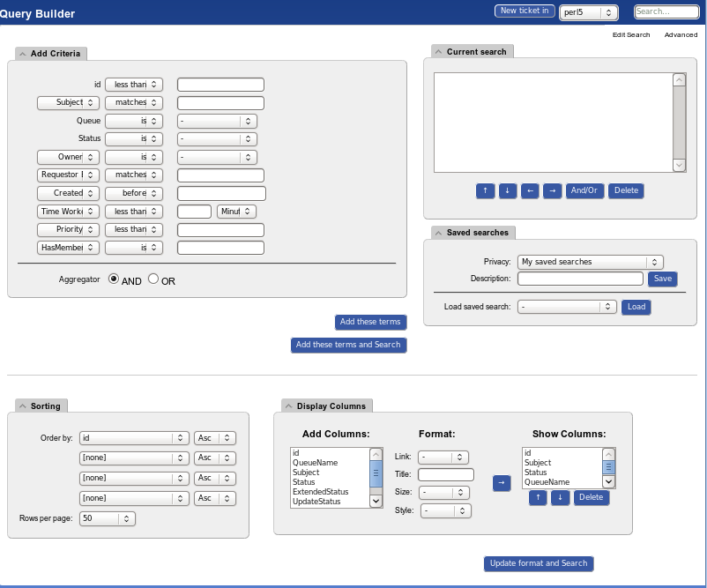707x588 pixels.
Task: Select the OR aggregator radio button
Action: 153,279
